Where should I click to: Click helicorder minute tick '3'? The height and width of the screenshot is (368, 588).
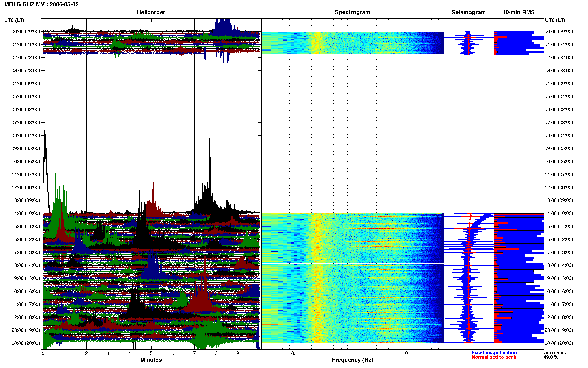tap(108, 353)
